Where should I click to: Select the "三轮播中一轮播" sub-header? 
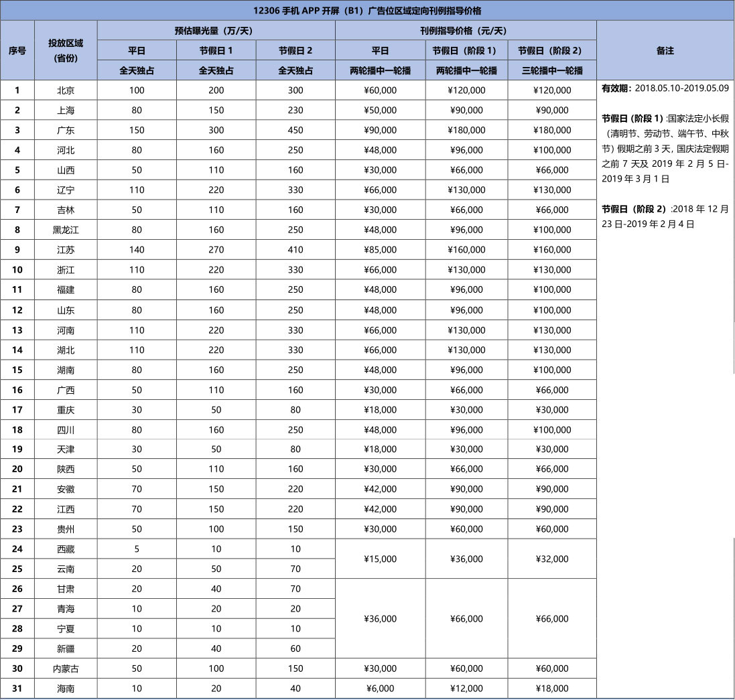[x=552, y=70]
